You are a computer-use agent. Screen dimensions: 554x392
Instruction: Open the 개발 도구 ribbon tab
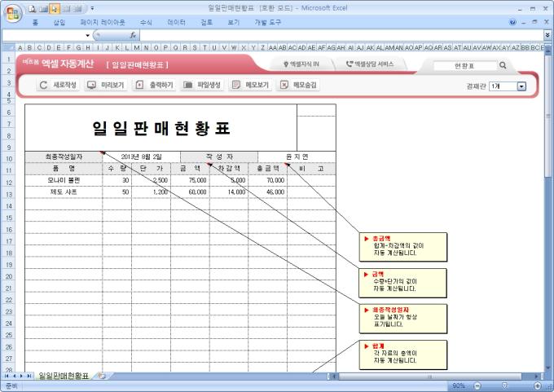[267, 22]
